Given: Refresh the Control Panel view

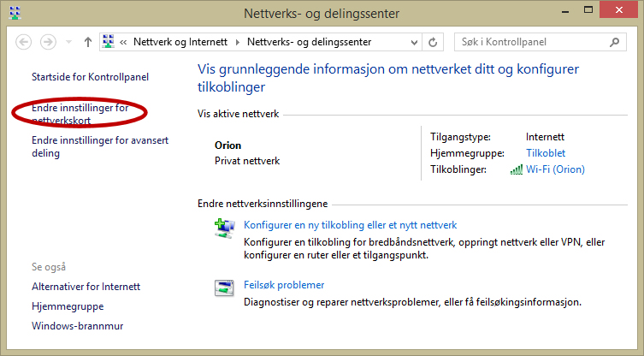Looking at the screenshot, I should [x=434, y=41].
